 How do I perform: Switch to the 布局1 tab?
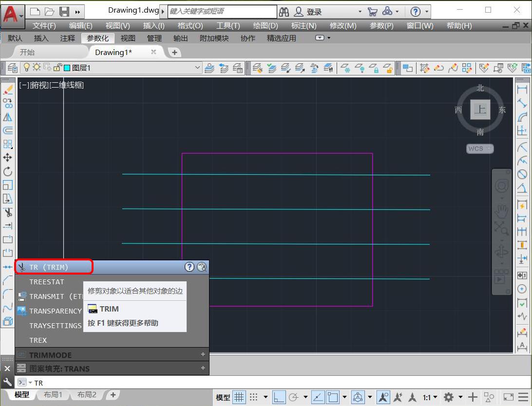[x=54, y=395]
